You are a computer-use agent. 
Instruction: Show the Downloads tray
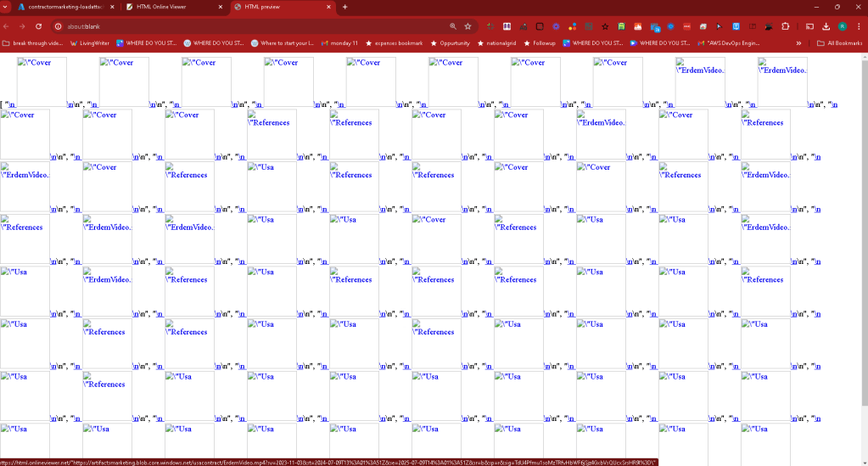click(x=826, y=26)
